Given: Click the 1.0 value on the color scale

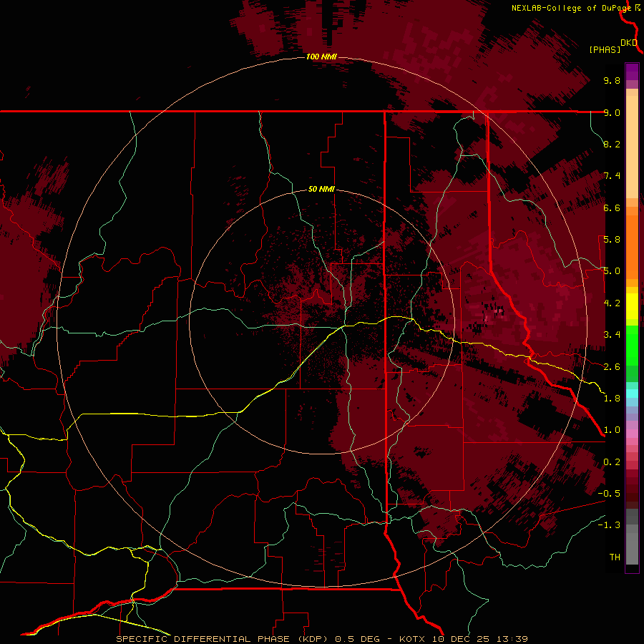Looking at the screenshot, I should point(612,430).
